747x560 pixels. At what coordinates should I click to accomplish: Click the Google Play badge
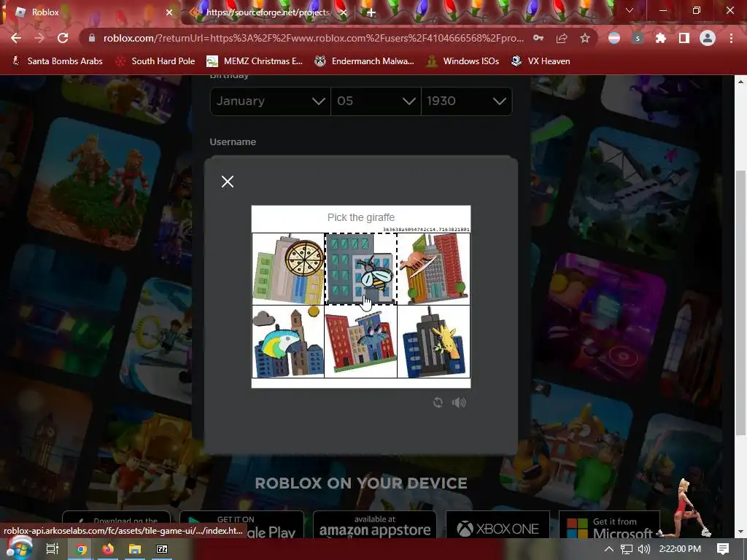tap(241, 525)
